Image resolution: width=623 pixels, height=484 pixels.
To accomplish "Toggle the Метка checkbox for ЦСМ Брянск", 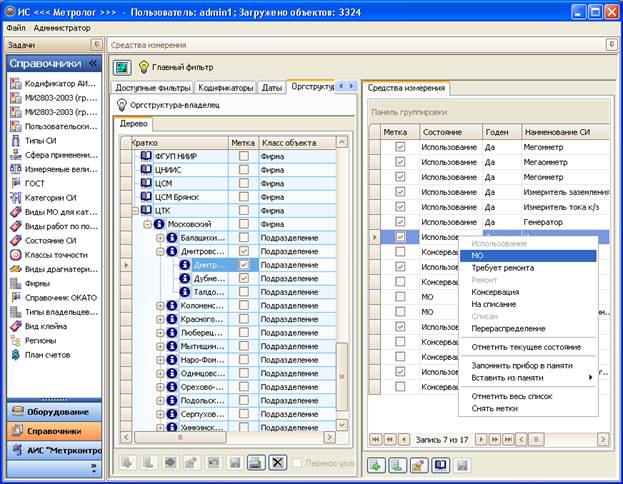I will [243, 197].
